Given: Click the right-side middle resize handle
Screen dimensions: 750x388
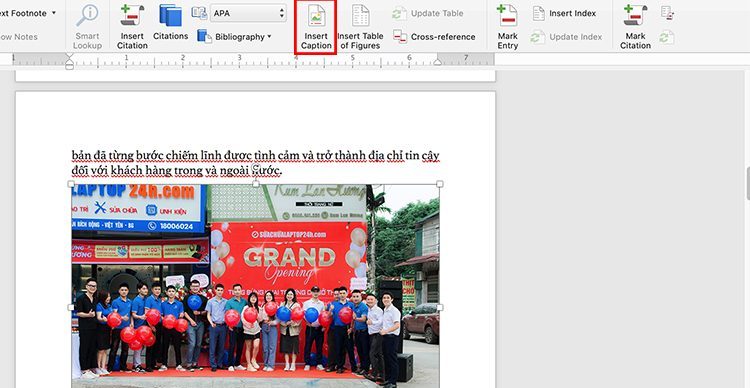Looking at the screenshot, I should (x=440, y=307).
